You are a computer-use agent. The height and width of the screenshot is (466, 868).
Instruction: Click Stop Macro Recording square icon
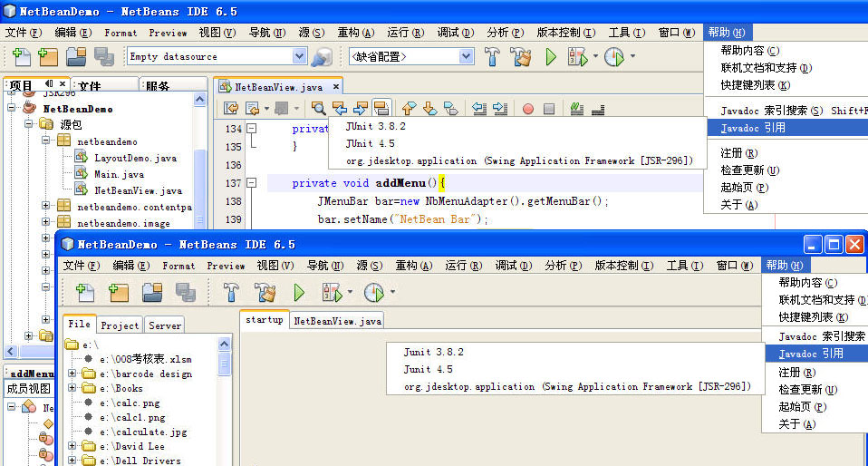(548, 109)
